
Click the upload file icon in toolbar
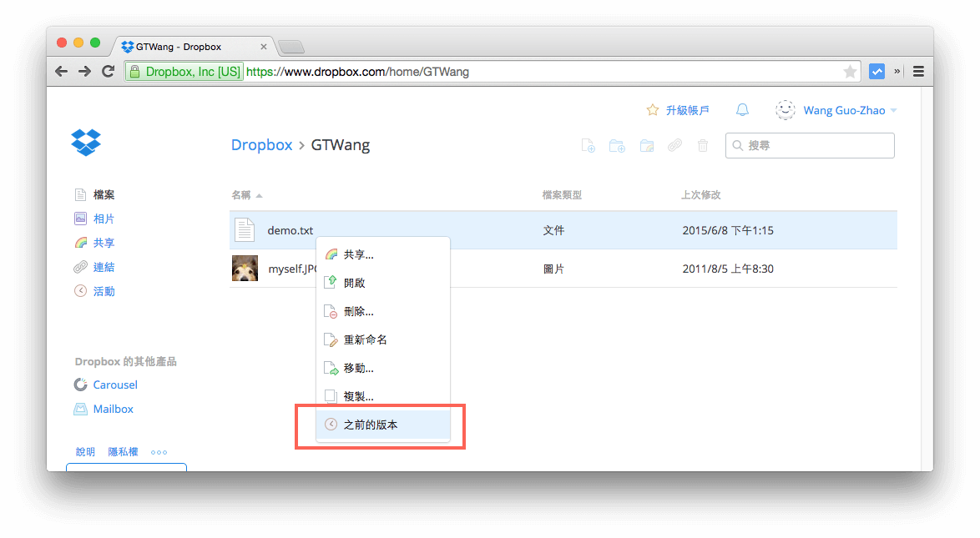(588, 145)
